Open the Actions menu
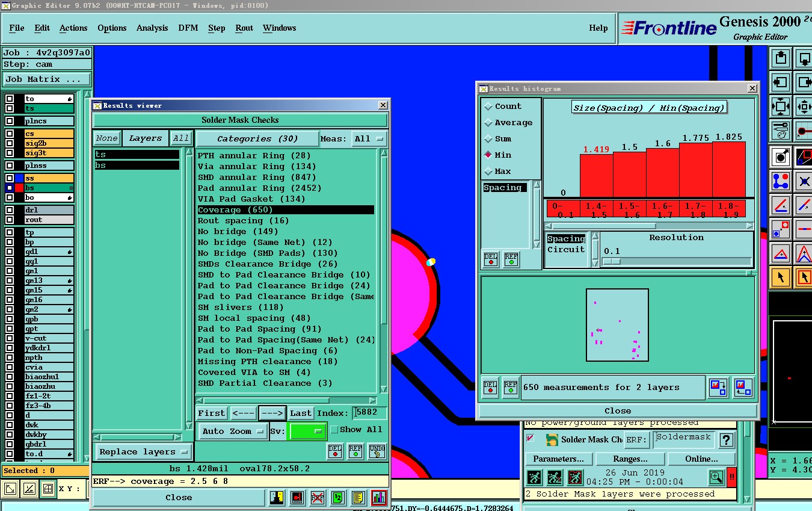812x511 pixels. (x=73, y=28)
